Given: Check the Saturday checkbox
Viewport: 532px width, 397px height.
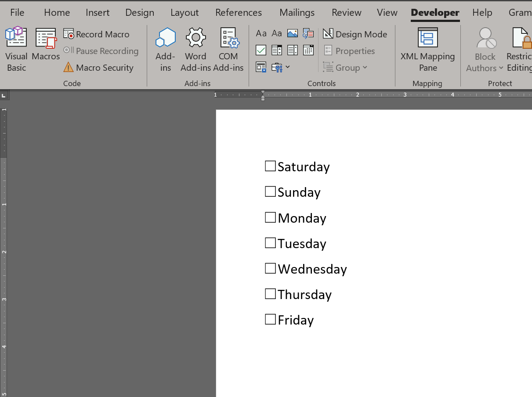Looking at the screenshot, I should [x=270, y=166].
